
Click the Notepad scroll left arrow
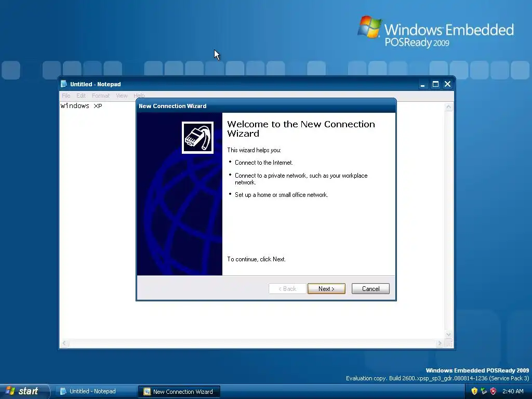coord(64,343)
